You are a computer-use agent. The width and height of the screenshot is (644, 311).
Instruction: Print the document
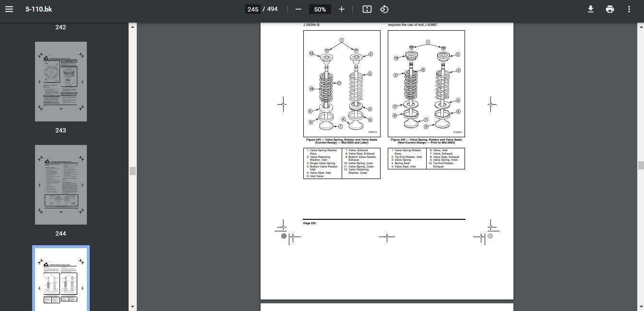click(x=610, y=9)
